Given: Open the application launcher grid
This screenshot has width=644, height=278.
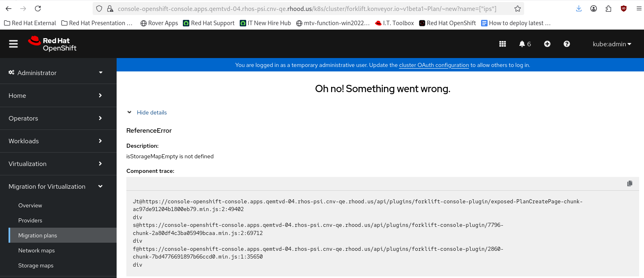Looking at the screenshot, I should point(503,44).
